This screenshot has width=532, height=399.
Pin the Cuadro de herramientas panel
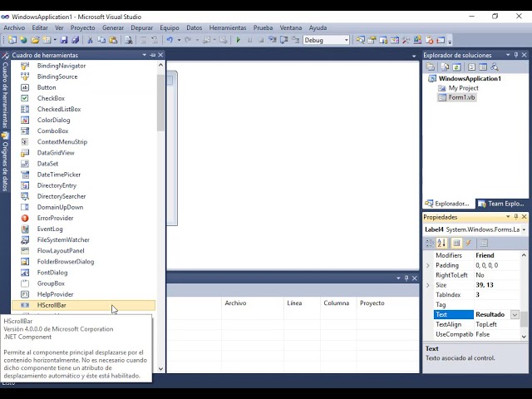[153, 55]
